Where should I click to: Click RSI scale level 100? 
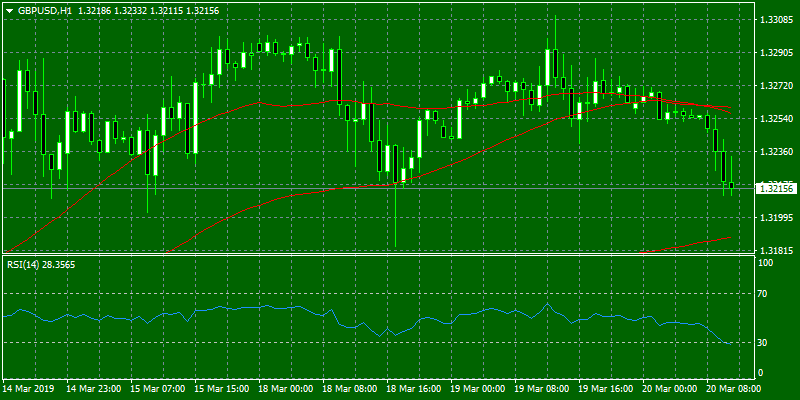coord(766,262)
